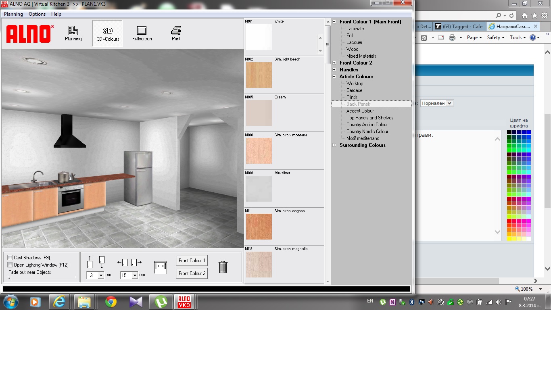Click the trash bin delete icon
This screenshot has width=551, height=392.
point(223,267)
